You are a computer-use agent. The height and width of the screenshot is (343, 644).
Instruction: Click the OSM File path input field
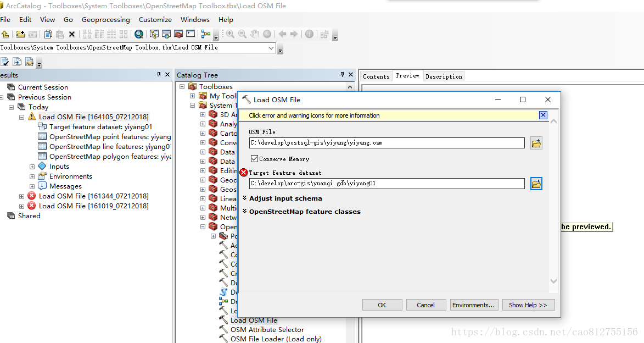point(387,143)
